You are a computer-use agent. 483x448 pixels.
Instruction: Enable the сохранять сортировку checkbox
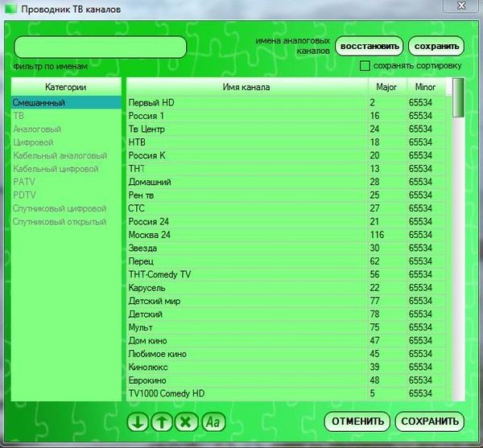(x=365, y=65)
